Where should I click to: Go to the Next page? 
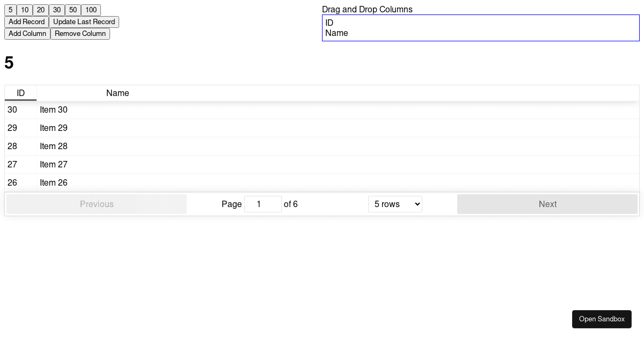click(547, 204)
